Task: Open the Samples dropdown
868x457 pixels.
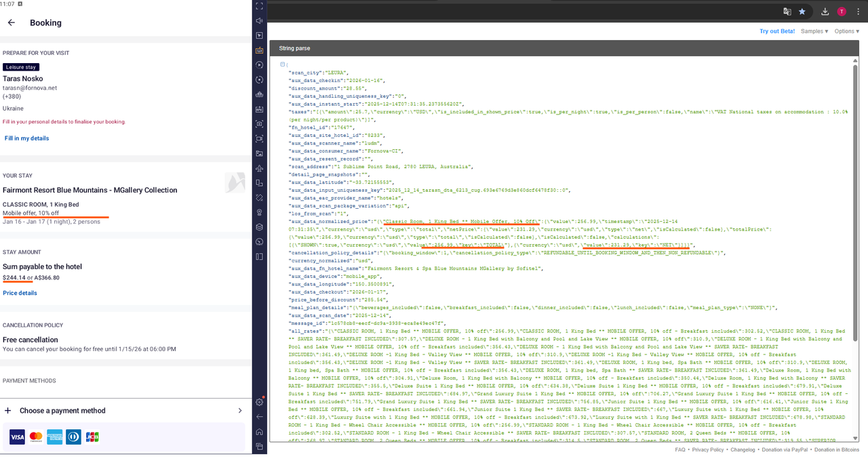Action: [x=814, y=31]
